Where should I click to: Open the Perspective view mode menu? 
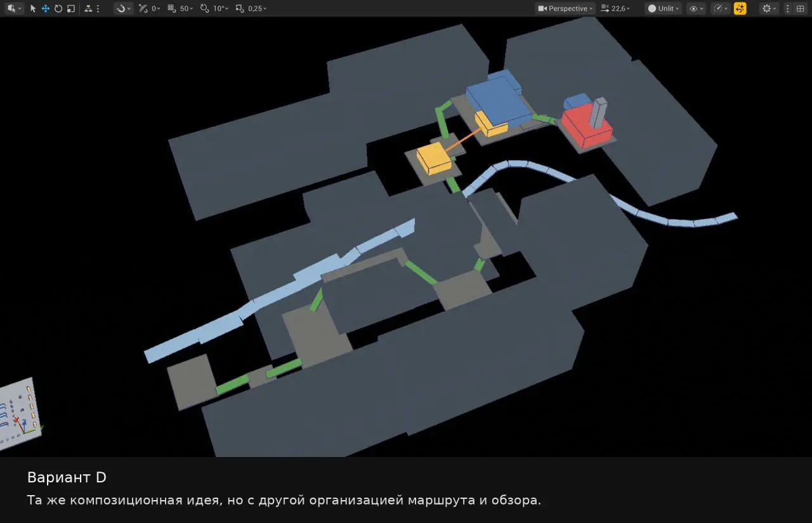click(x=565, y=8)
